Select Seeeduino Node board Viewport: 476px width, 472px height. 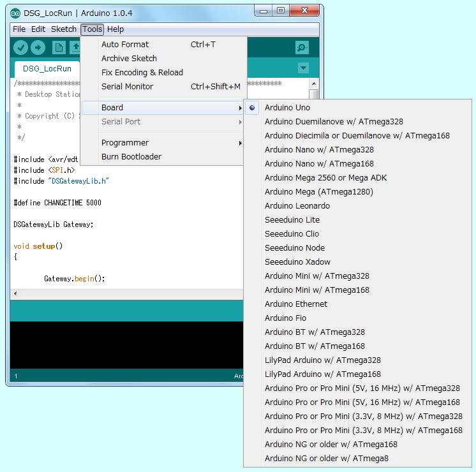click(357, 248)
